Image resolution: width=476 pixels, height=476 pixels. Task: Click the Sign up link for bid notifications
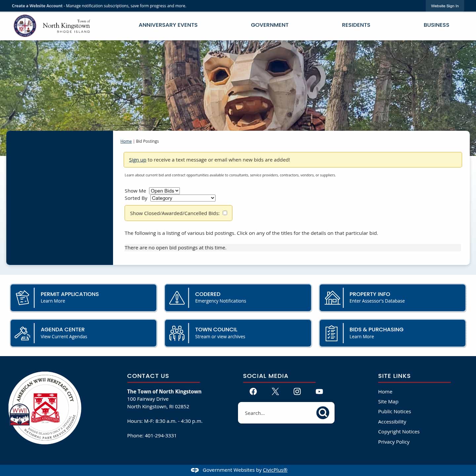tap(138, 160)
